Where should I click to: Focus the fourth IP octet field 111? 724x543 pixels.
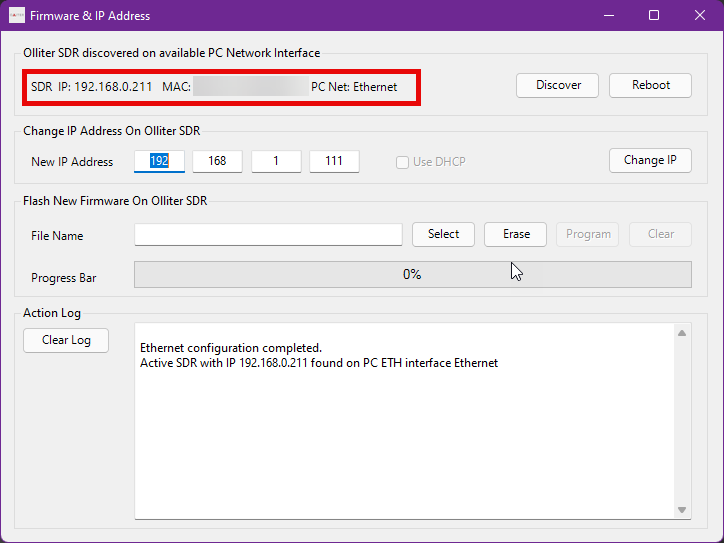point(334,161)
